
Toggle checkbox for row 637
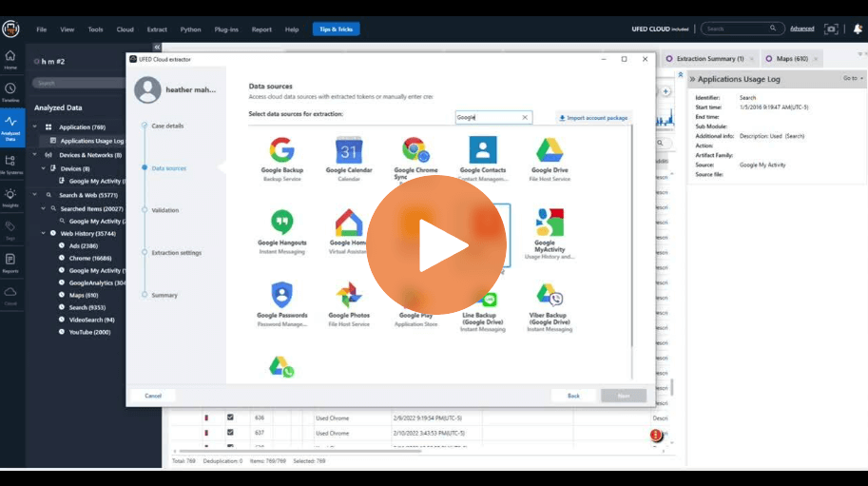pyautogui.click(x=230, y=433)
